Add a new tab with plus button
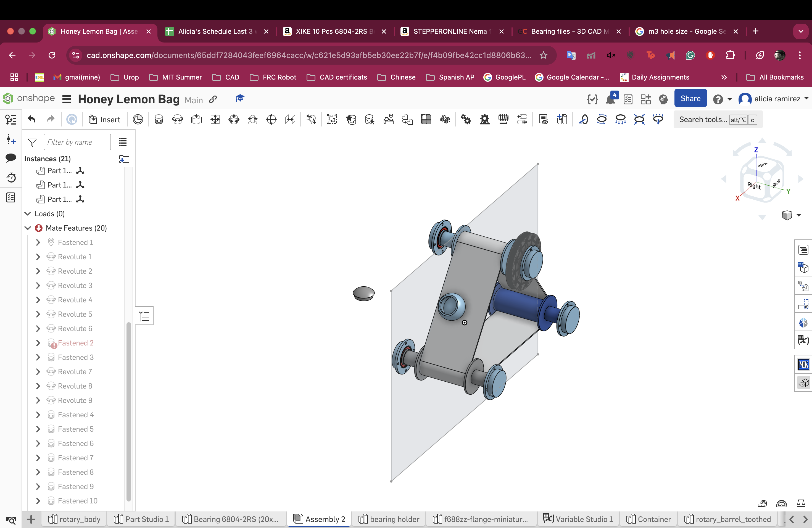The height and width of the screenshot is (528, 812). [x=31, y=519]
